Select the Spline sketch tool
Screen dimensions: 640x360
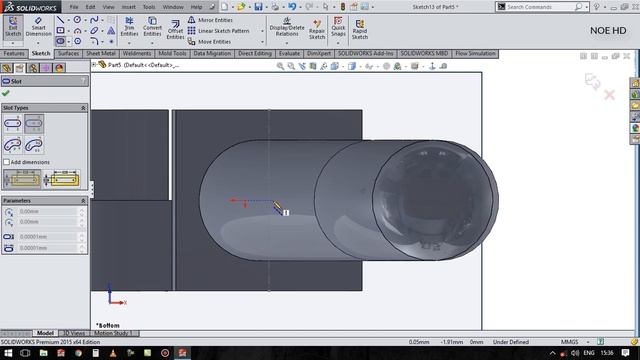94,20
